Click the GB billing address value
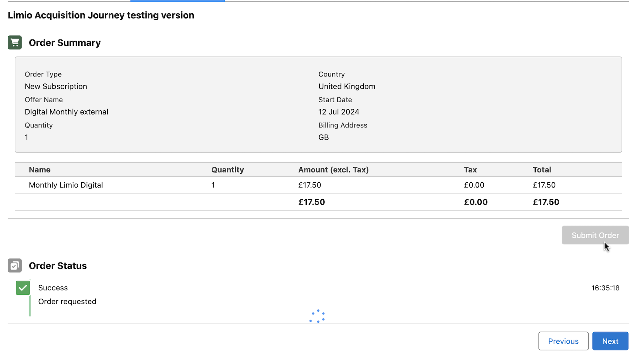 pyautogui.click(x=323, y=137)
